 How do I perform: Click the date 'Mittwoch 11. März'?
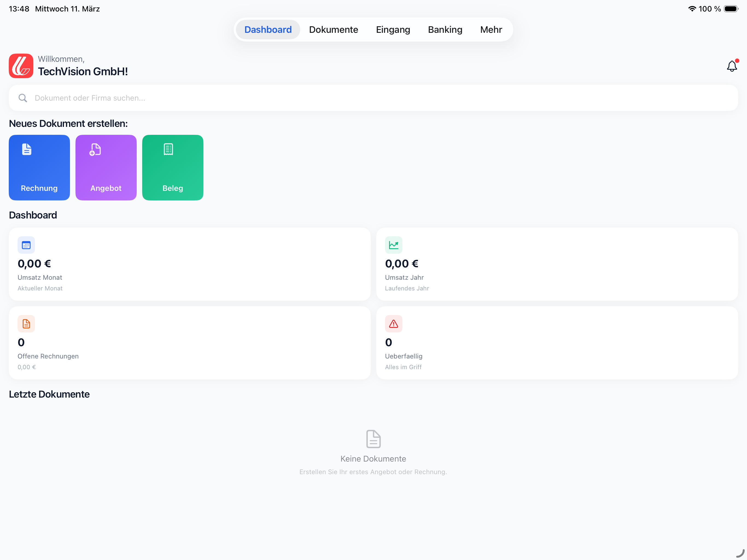pos(68,9)
